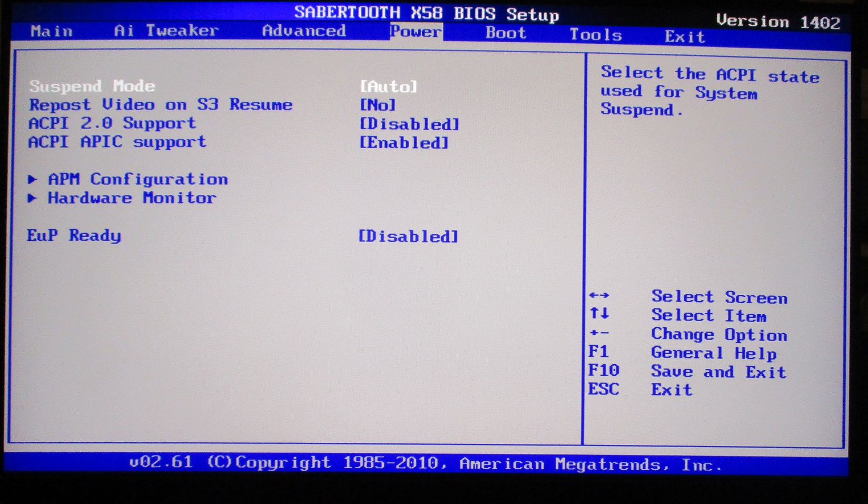Open the Tools tab

(596, 35)
